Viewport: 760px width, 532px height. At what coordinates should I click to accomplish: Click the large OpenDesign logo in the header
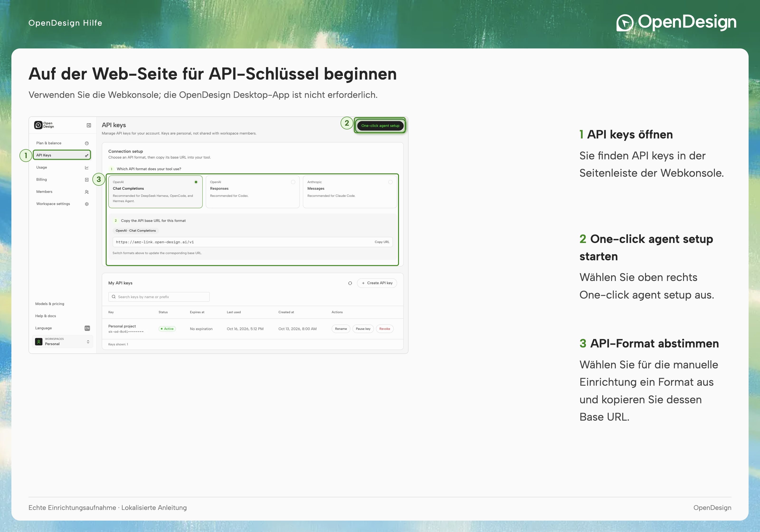[x=676, y=23]
